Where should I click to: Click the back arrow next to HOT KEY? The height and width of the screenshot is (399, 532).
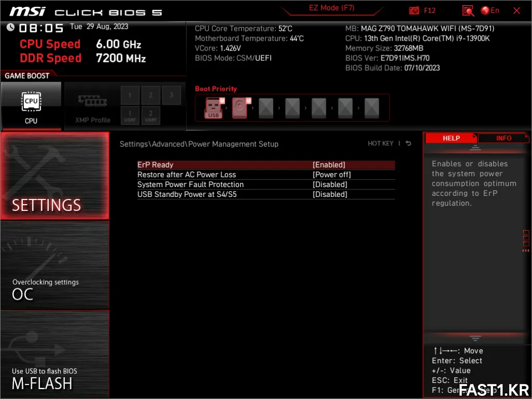tap(408, 143)
